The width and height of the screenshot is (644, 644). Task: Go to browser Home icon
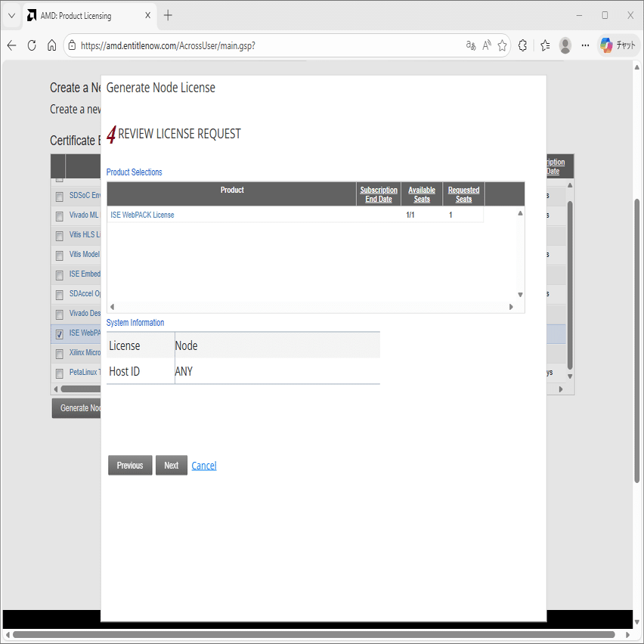(x=51, y=45)
